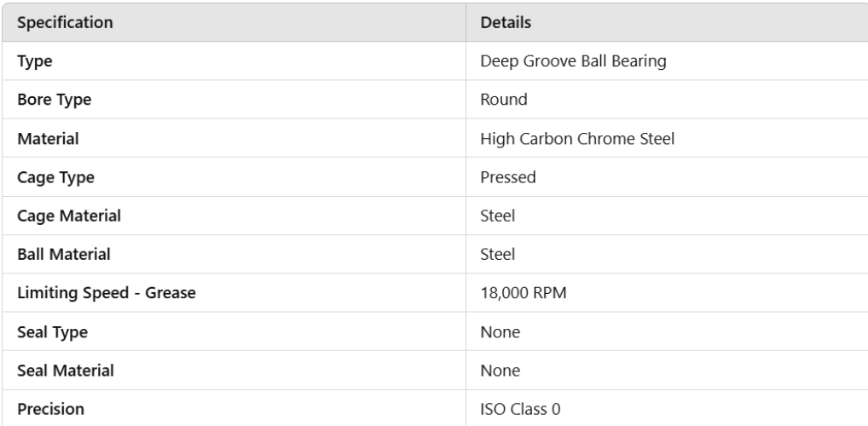Click the High Carbon Chrome Steel value
The image size is (868, 426).
tap(579, 139)
